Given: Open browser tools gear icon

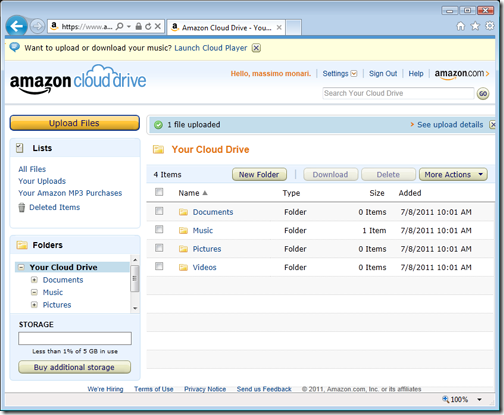Looking at the screenshot, I should click(489, 26).
